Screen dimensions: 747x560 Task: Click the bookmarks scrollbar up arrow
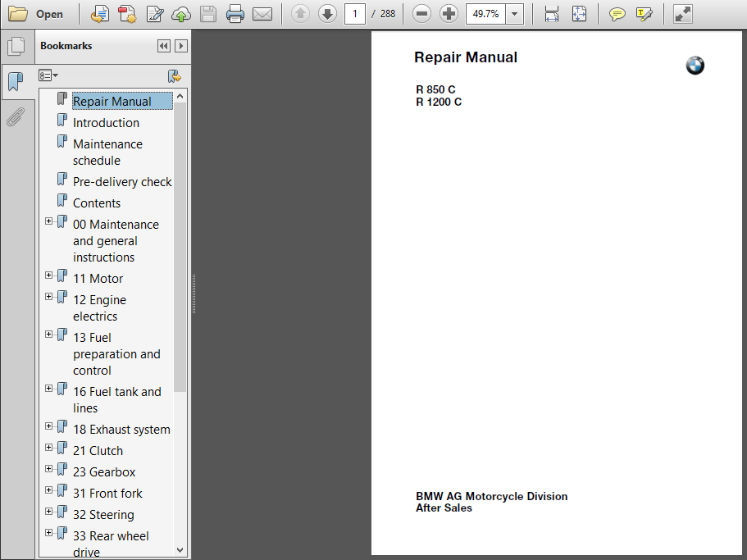pos(180,96)
